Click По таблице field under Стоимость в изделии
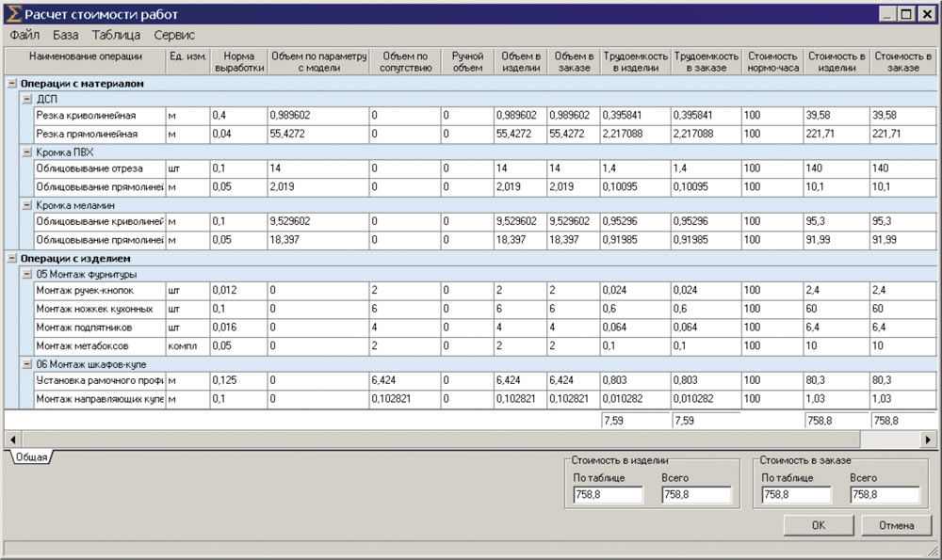Image resolution: width=942 pixels, height=560 pixels. pyautogui.click(x=608, y=494)
